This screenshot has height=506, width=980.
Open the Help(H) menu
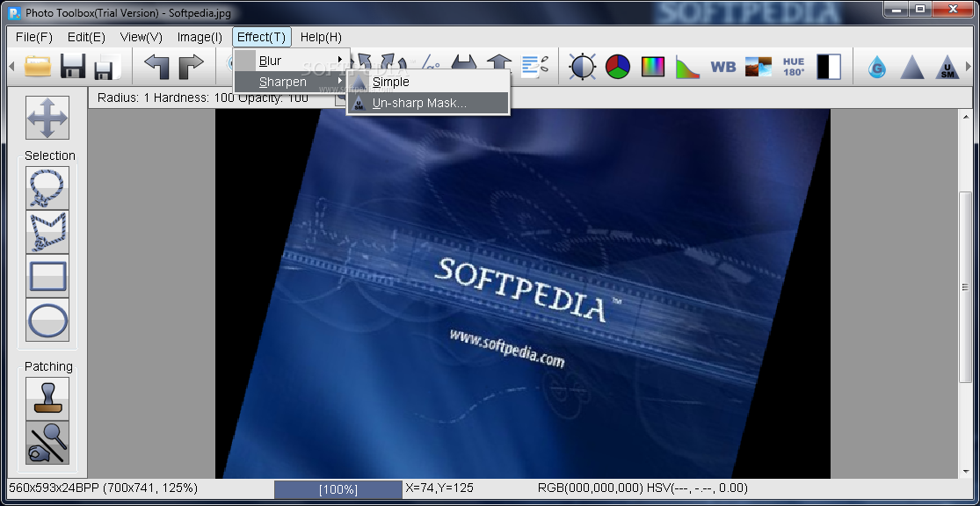coord(321,37)
